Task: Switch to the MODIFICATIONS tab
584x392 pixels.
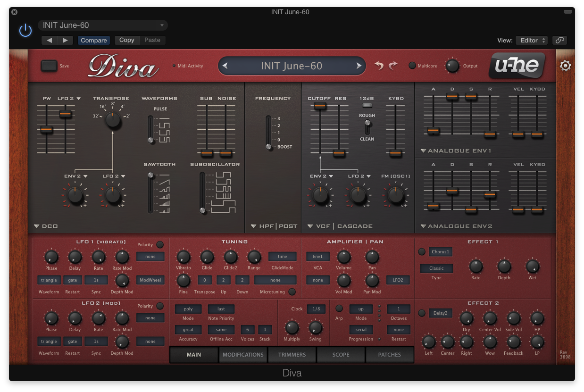Action: point(243,355)
